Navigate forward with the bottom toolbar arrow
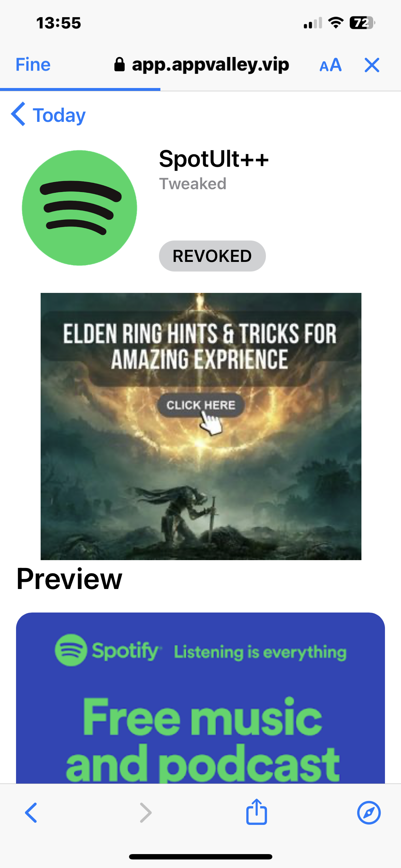Viewport: 401px width, 868px height. [x=146, y=813]
